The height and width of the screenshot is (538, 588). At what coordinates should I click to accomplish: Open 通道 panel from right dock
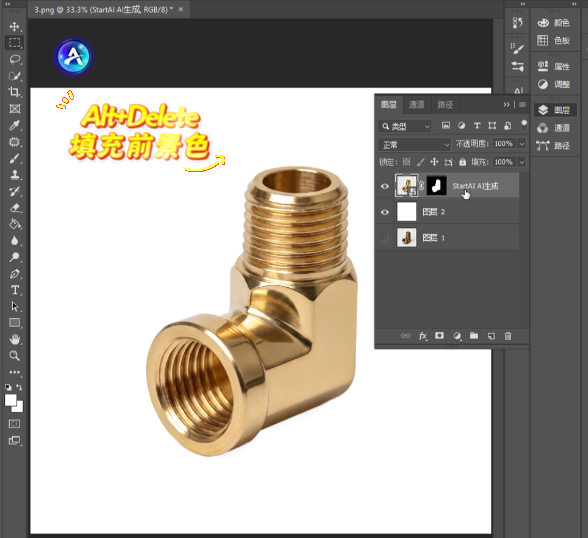click(554, 128)
